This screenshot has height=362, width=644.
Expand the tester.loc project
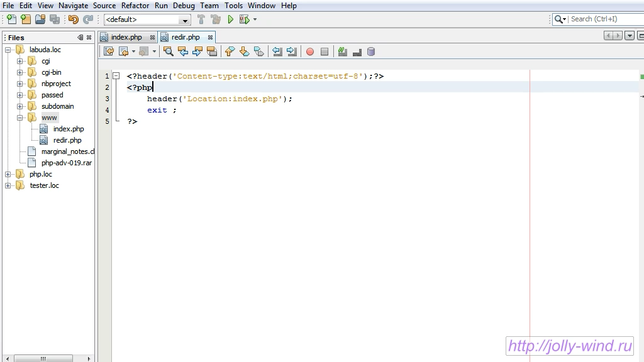click(x=8, y=185)
